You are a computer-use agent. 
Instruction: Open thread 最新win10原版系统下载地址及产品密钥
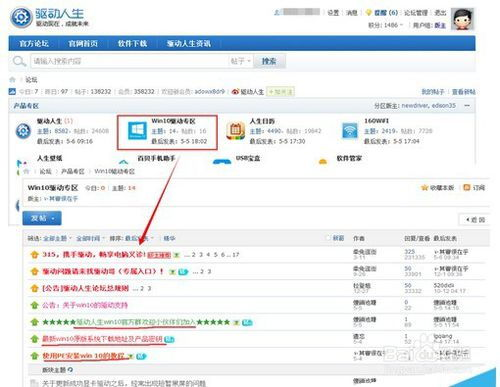[102, 339]
